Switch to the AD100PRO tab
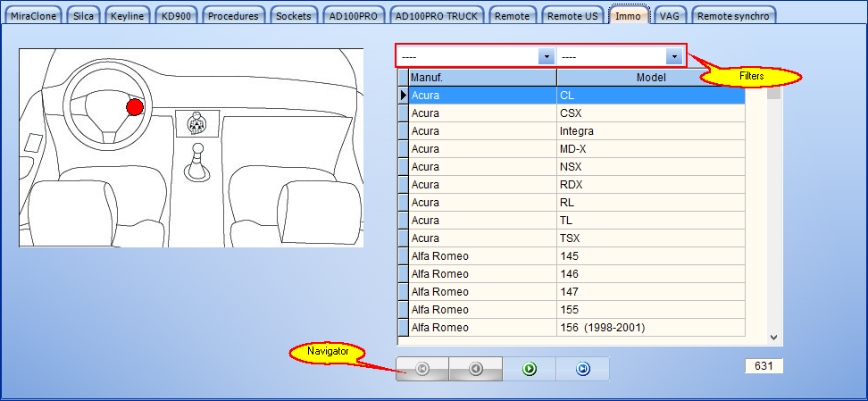The height and width of the screenshot is (401, 868). 353,15
